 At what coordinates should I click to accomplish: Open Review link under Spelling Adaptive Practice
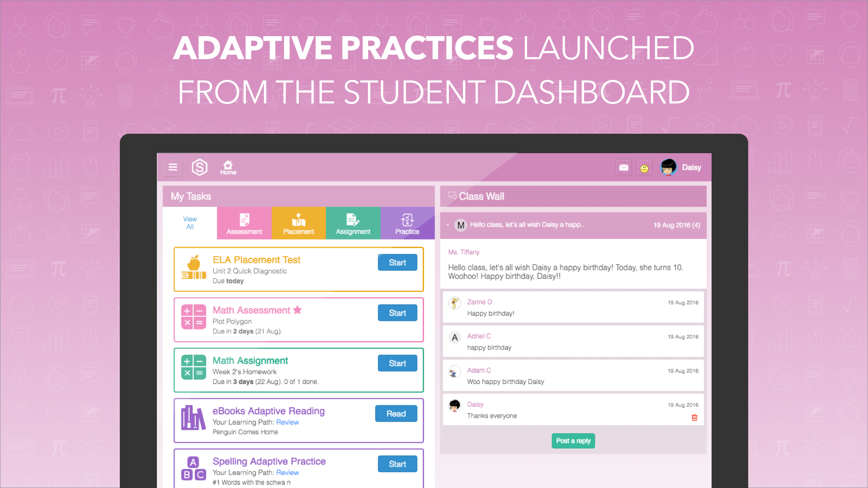tap(288, 473)
